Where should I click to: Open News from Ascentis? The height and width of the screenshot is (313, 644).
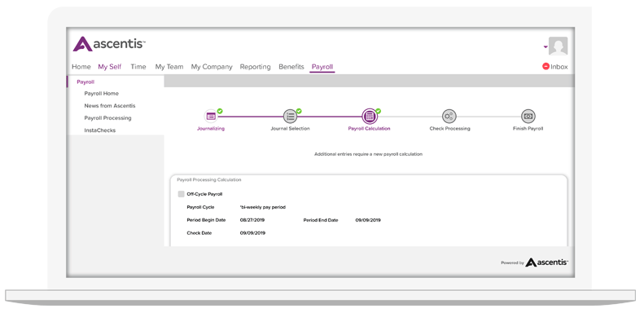pyautogui.click(x=110, y=106)
